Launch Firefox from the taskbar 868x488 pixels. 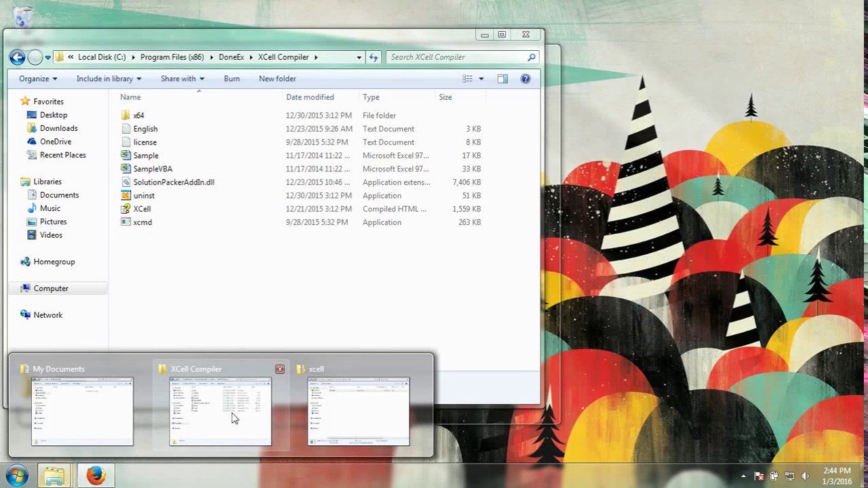(x=95, y=476)
